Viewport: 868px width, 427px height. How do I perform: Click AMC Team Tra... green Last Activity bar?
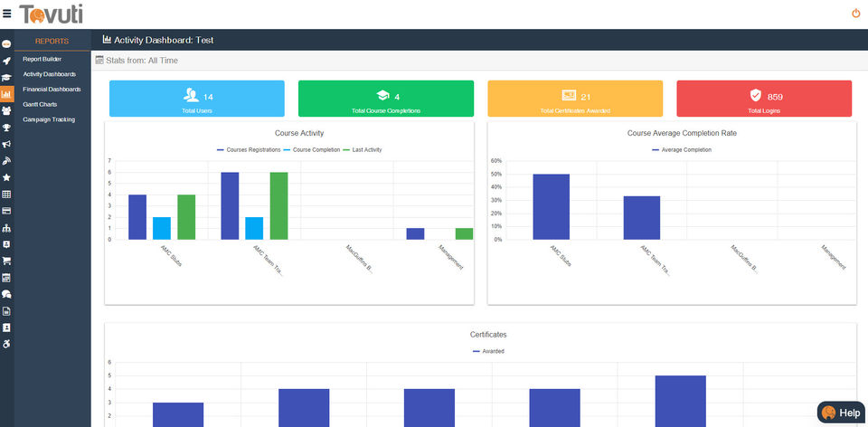pos(279,206)
